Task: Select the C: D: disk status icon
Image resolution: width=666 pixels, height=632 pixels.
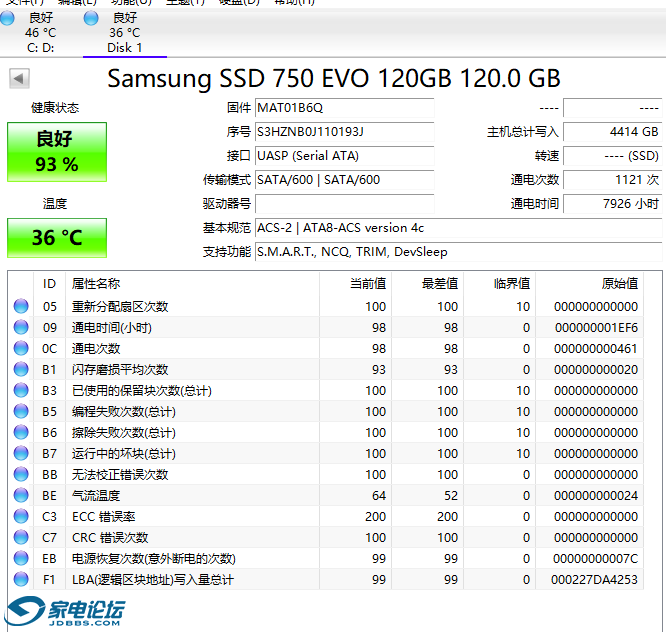Action: [x=7, y=18]
